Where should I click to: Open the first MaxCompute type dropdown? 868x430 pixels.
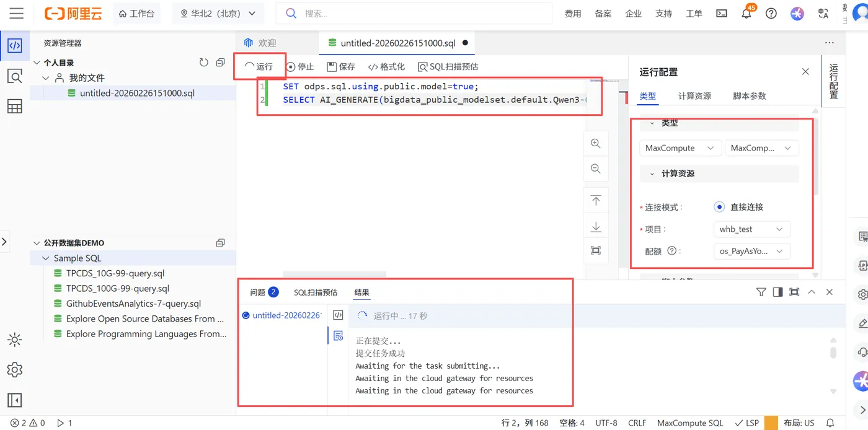pyautogui.click(x=681, y=148)
